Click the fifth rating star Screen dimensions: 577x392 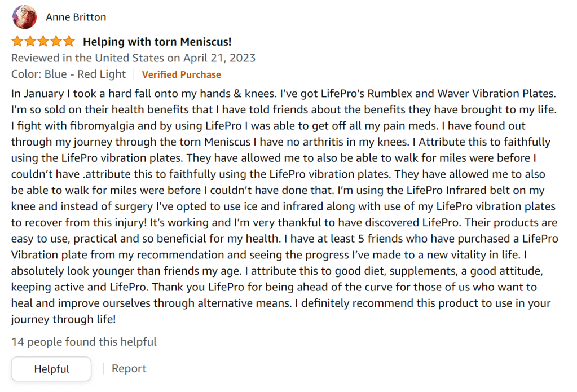tap(68, 41)
